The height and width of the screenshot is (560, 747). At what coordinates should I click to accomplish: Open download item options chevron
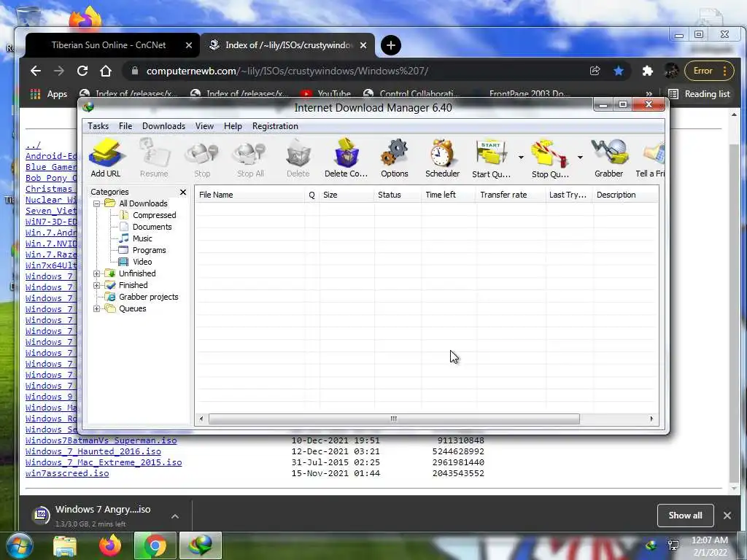(175, 516)
